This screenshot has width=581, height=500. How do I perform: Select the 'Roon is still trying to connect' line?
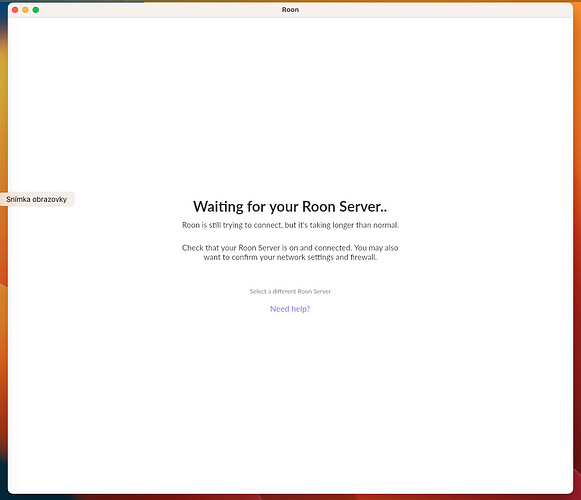pos(290,225)
